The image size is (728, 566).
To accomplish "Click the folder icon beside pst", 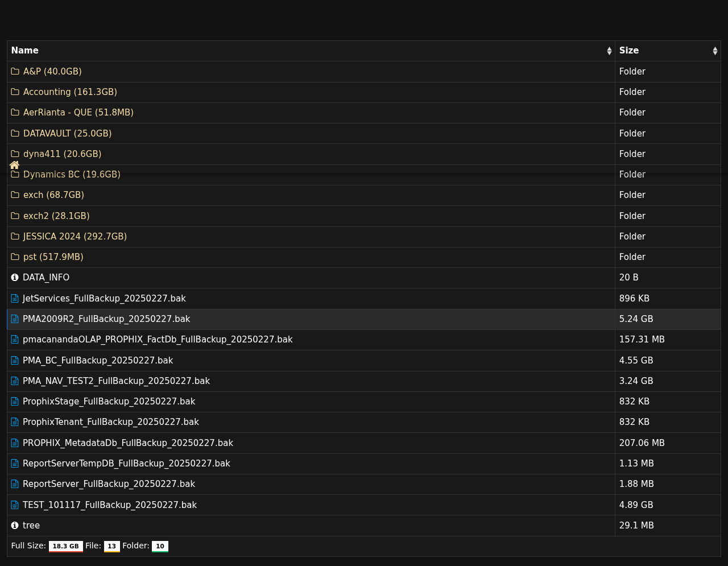I will coord(15,257).
